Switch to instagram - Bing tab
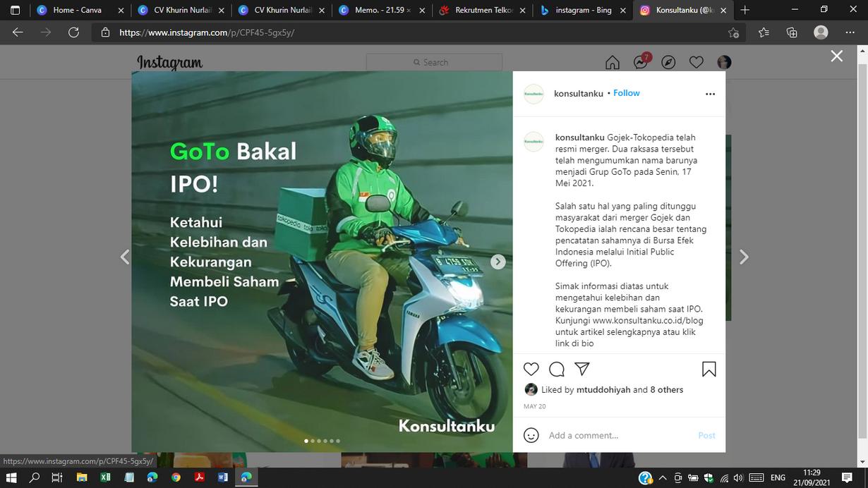The width and height of the screenshot is (868, 488). 584,10
